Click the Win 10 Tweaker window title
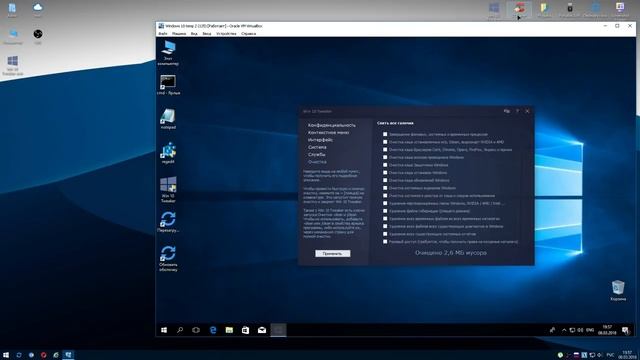 click(317, 111)
